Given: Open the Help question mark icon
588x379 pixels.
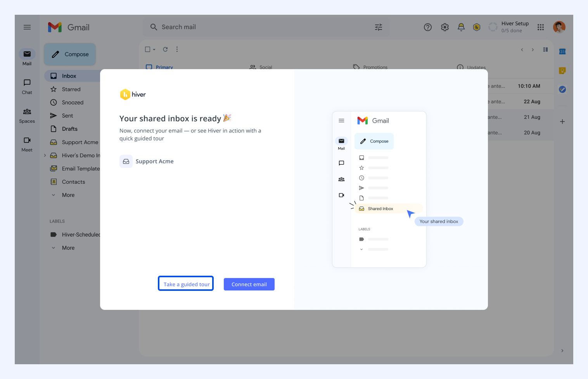Looking at the screenshot, I should point(428,27).
